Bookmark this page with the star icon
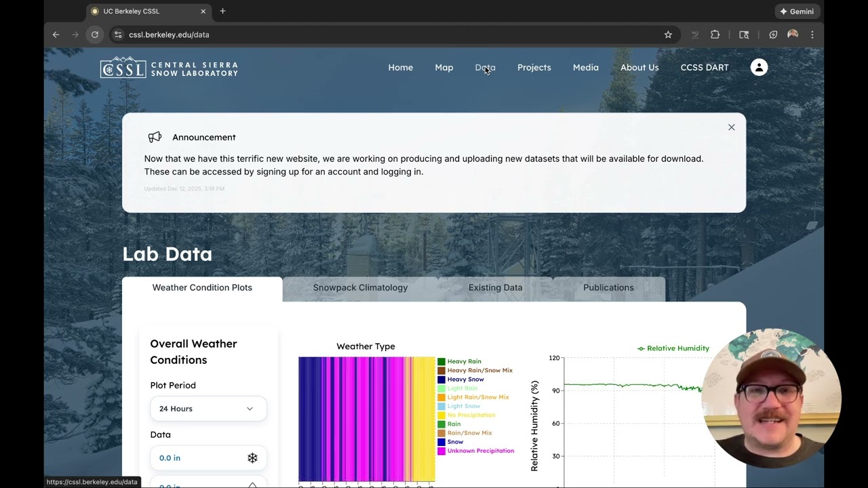868x488 pixels. 668,35
